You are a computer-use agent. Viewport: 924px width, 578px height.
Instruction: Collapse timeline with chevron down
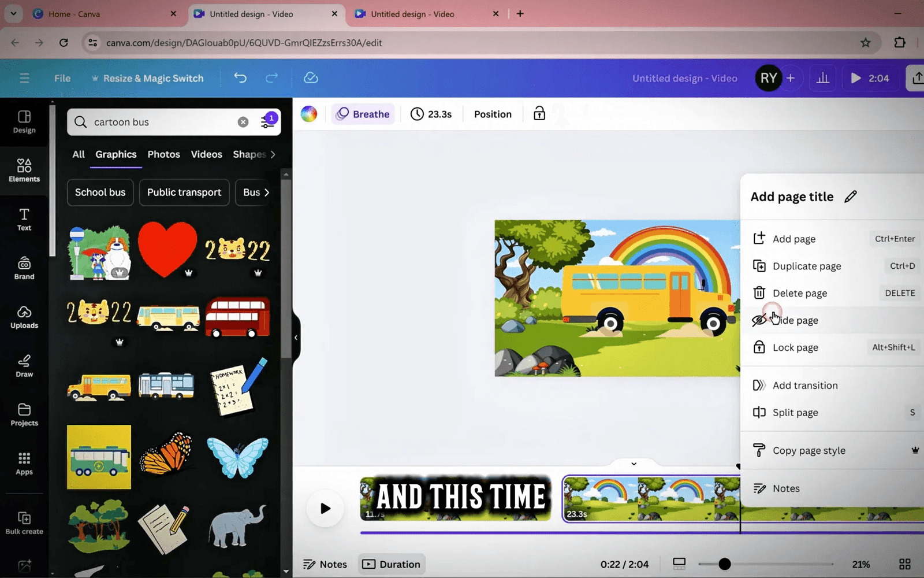click(x=634, y=464)
